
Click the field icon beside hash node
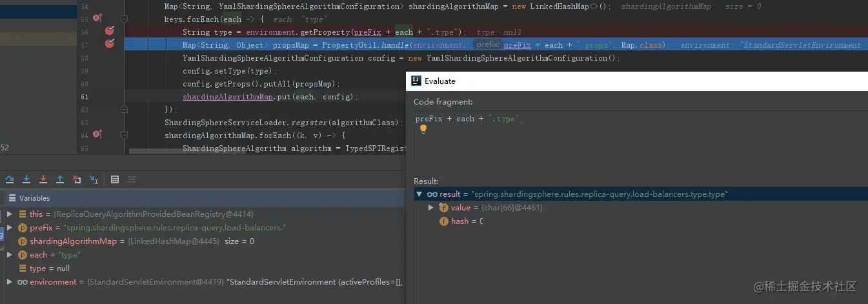443,221
